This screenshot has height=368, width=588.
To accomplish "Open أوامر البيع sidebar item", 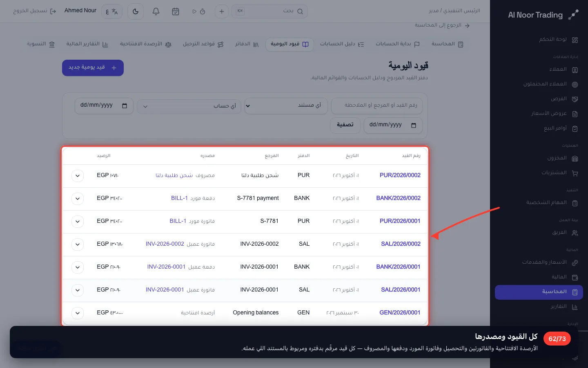I will [x=561, y=128].
